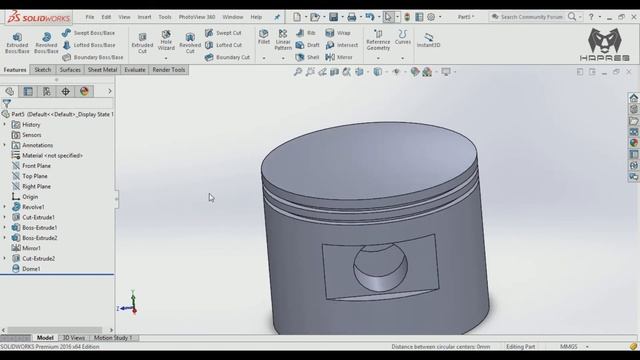Screen dimensions: 640x360
Task: Pick the Boundary Boss/Base tool
Action: [x=93, y=57]
